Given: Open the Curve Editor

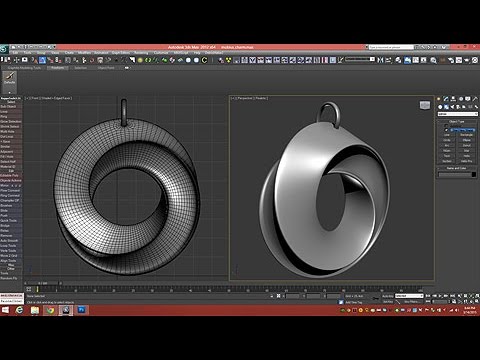Looking at the screenshot, I should [x=416, y=60].
